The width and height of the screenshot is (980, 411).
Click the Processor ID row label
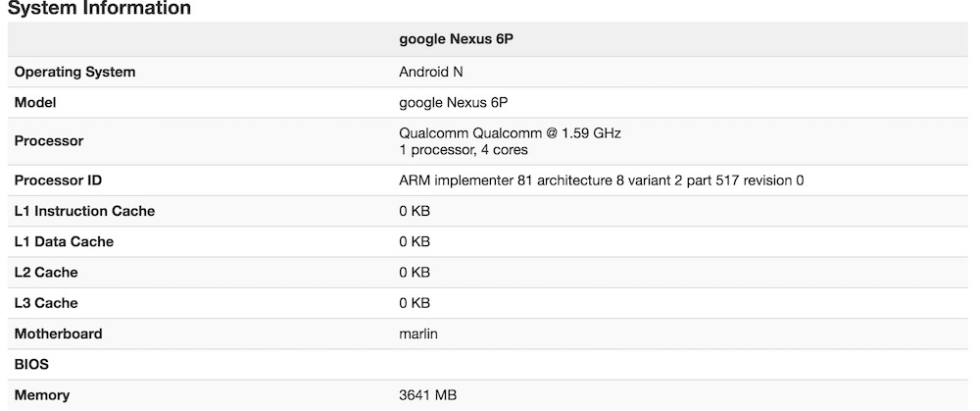[x=58, y=180]
